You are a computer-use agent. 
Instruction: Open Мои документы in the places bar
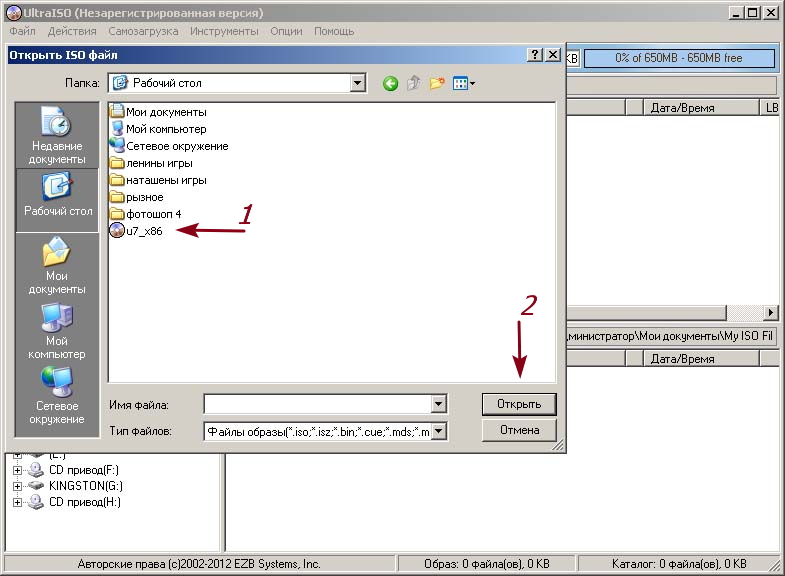click(x=57, y=265)
